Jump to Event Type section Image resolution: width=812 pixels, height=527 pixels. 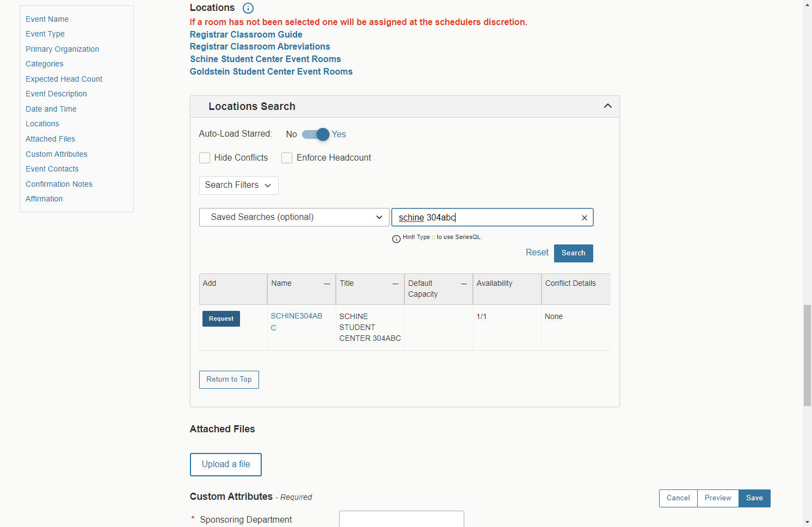(45, 34)
